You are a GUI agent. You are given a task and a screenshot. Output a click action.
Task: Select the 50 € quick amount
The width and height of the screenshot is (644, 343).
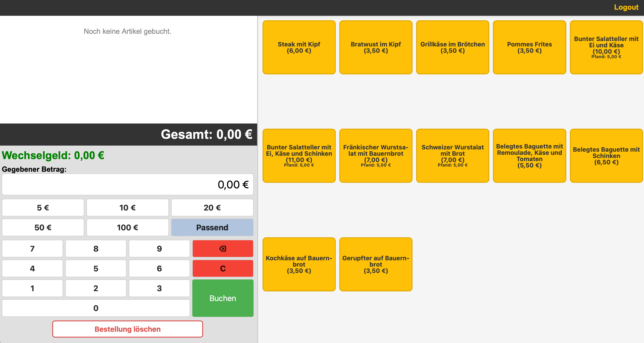(43, 227)
